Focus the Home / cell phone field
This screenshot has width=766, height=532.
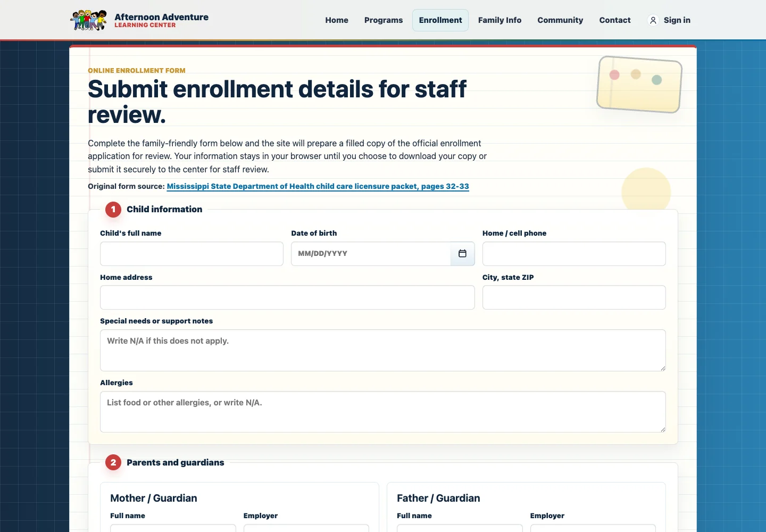574,254
